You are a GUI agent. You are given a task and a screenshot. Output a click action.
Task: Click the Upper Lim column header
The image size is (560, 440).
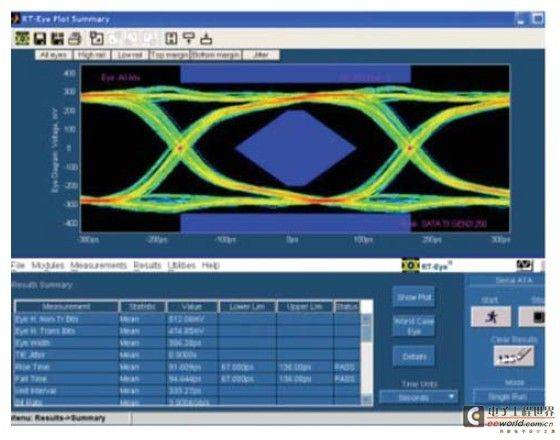click(305, 307)
